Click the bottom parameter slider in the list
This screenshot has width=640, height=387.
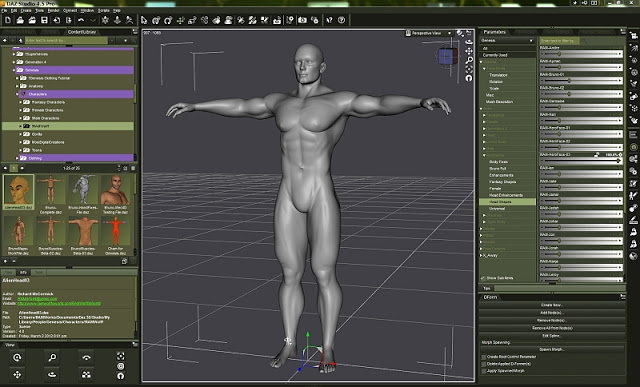point(581,280)
